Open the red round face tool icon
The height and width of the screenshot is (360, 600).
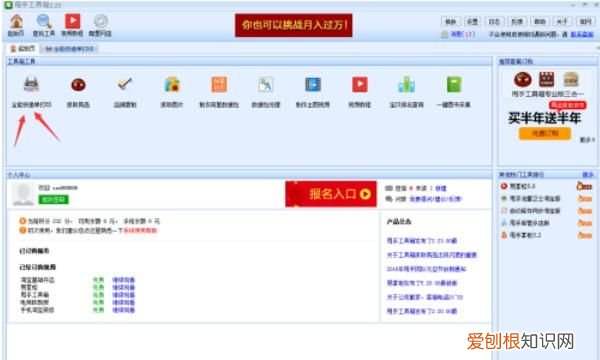(78, 85)
